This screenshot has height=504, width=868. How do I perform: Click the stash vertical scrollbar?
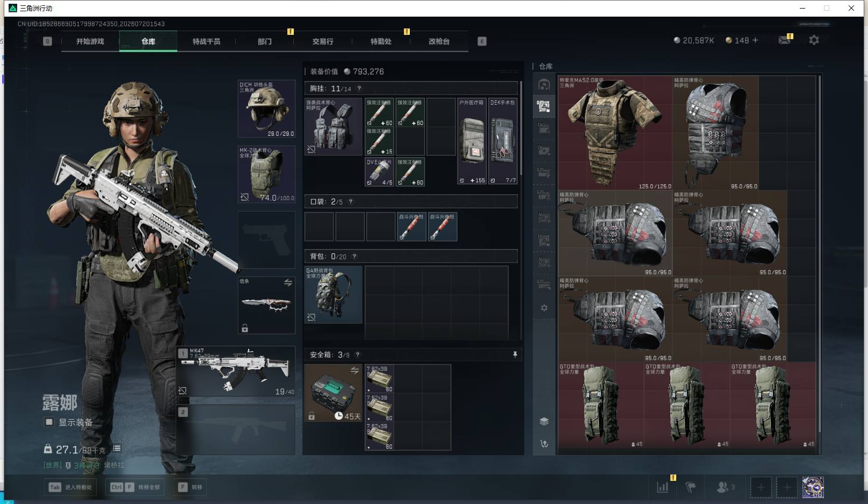tap(820, 253)
